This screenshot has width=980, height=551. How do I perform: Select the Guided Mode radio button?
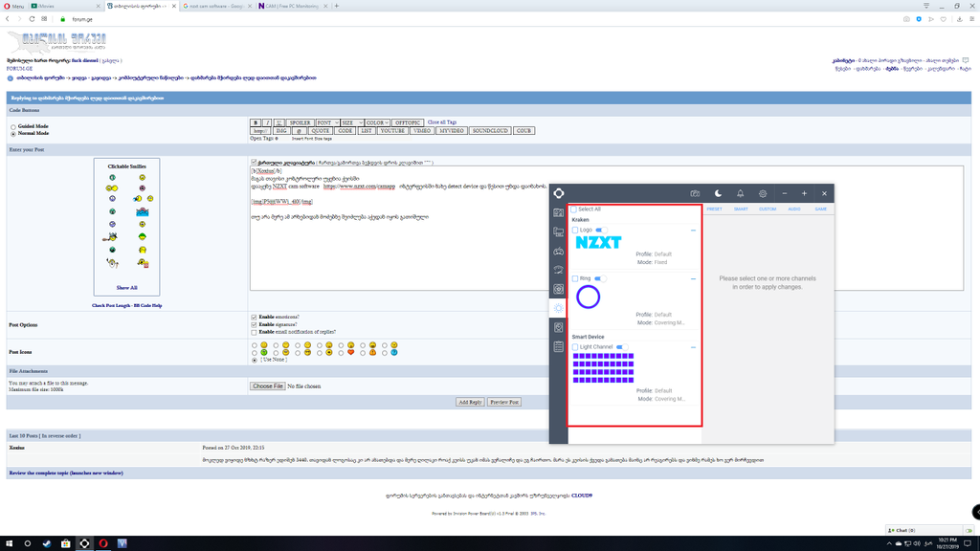[x=13, y=126]
